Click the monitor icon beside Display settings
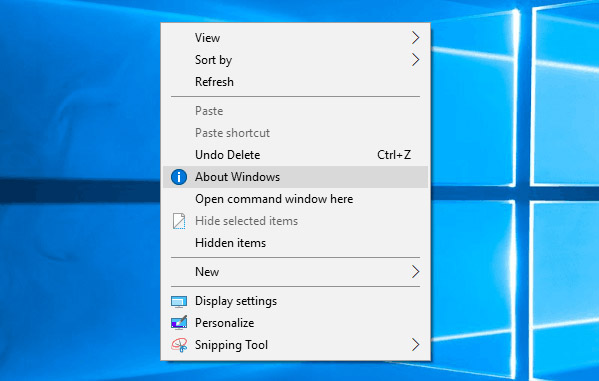Screen dimensions: 599x381 click(179, 302)
